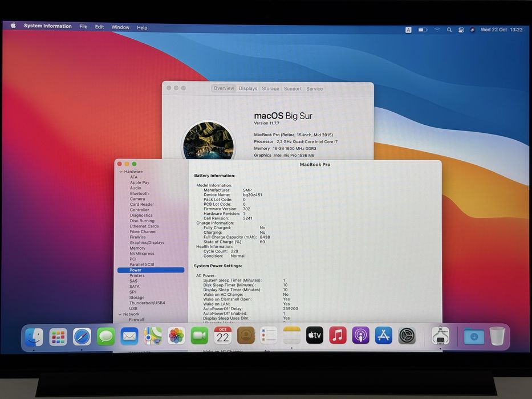Launch Safari from the Dock
The width and height of the screenshot is (532, 399).
(82, 337)
